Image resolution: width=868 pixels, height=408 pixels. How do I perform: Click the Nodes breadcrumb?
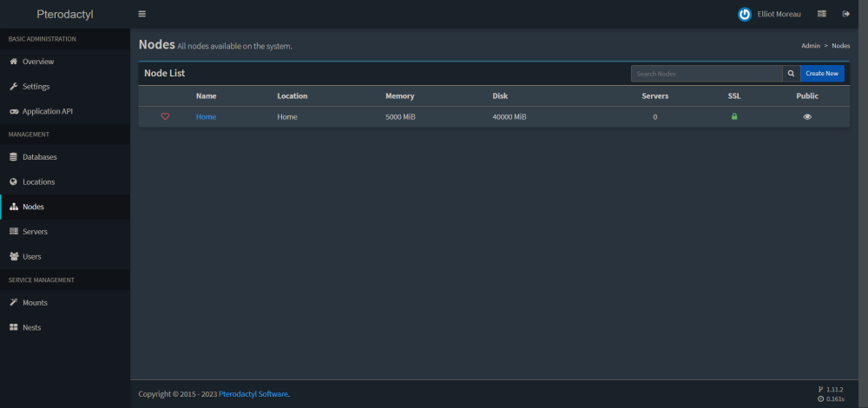tap(841, 46)
